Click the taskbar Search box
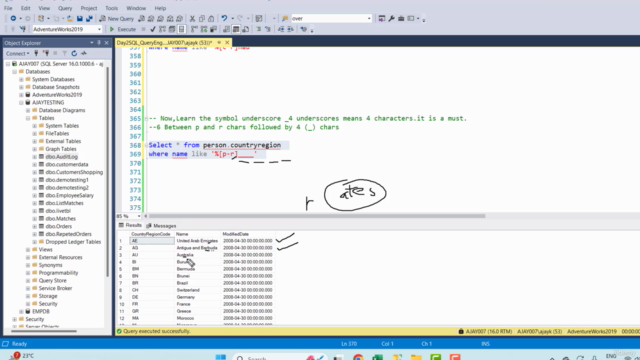This screenshot has height=360, width=640. click(x=280, y=357)
